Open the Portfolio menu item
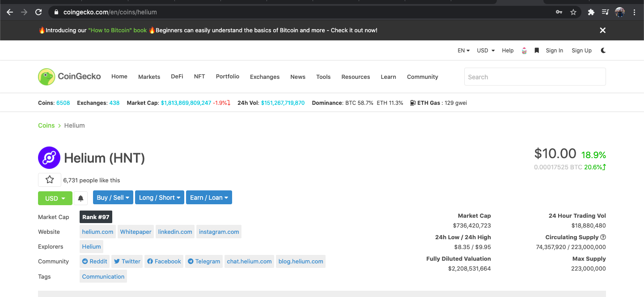 [228, 77]
